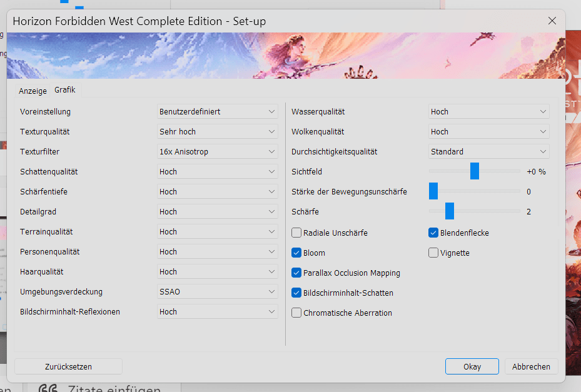
Task: Open the Schattenqualität dropdown
Action: pyautogui.click(x=217, y=172)
